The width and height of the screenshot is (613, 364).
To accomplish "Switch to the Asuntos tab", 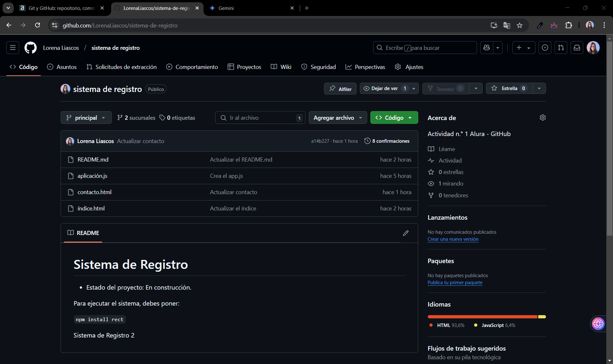I will point(62,67).
